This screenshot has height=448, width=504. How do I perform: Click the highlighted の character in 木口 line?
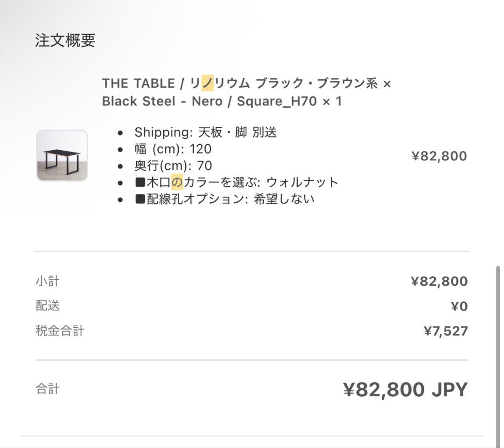click(x=177, y=182)
